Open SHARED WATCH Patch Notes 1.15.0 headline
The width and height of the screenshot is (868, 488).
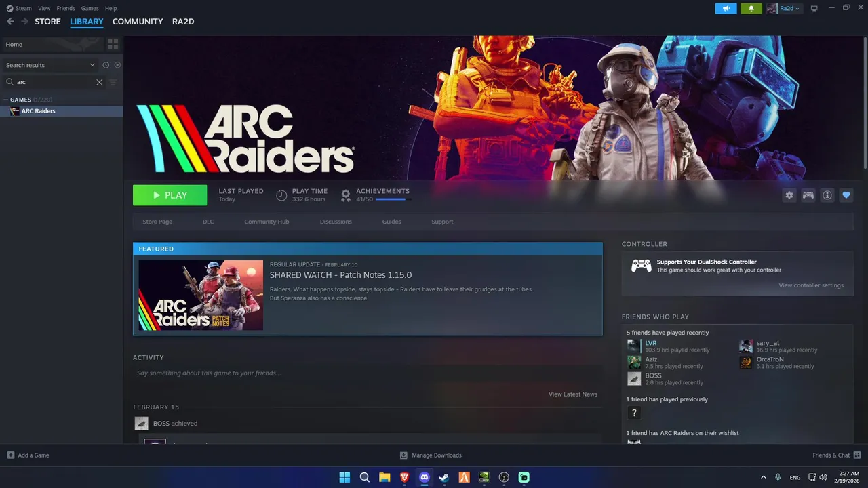click(340, 275)
